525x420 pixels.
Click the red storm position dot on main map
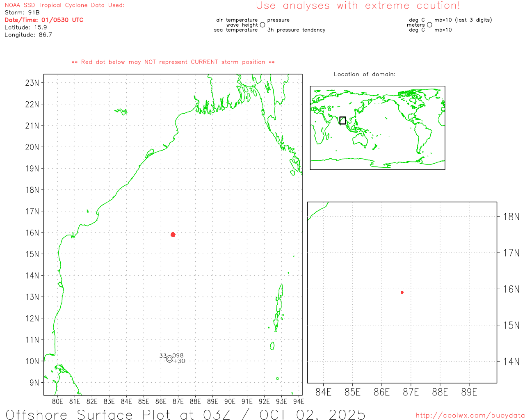(173, 235)
